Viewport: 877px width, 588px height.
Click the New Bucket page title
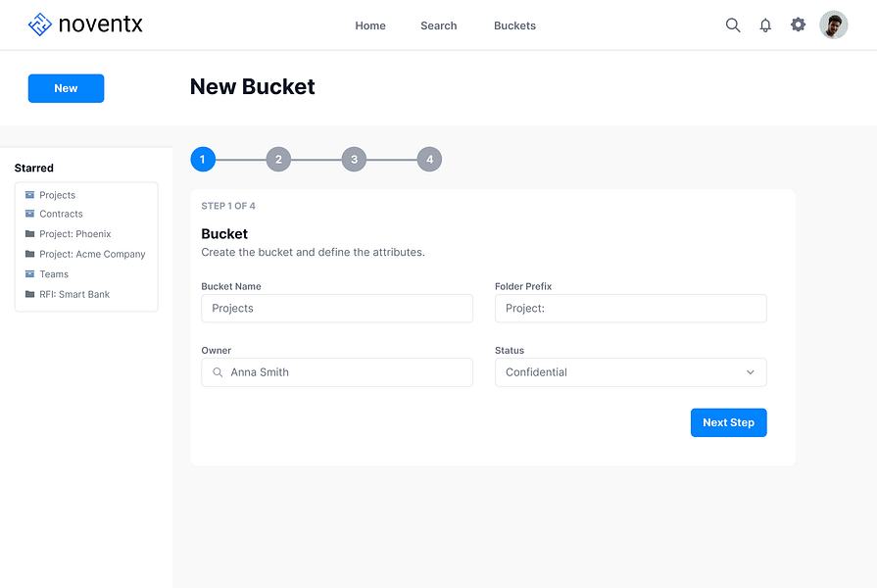tap(252, 86)
